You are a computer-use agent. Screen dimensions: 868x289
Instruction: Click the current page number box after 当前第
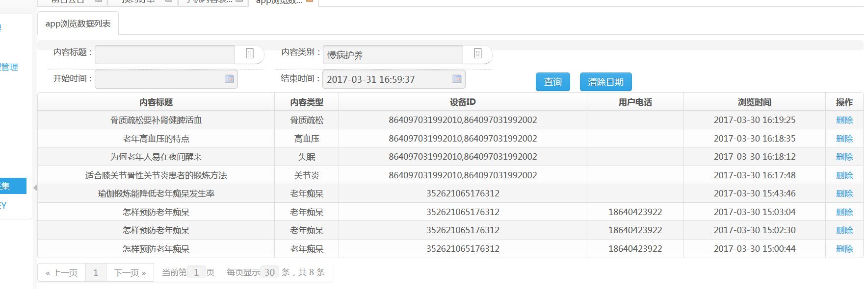pyautogui.click(x=196, y=272)
